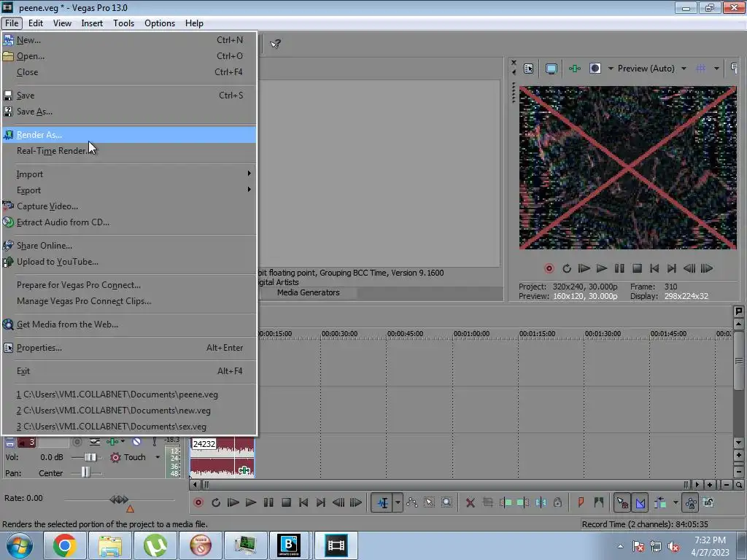Open recent file new.veg
747x560 pixels.
pyautogui.click(x=129, y=410)
